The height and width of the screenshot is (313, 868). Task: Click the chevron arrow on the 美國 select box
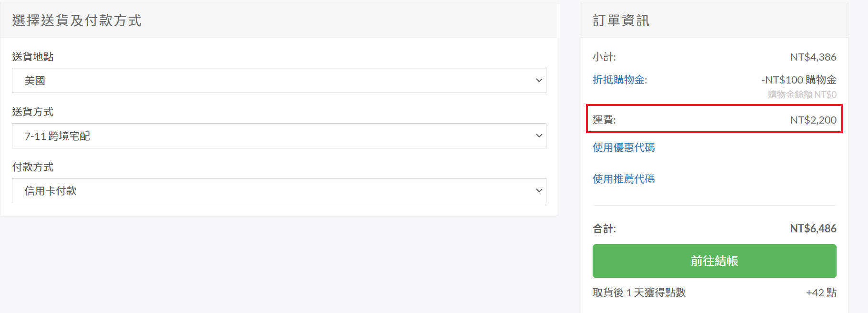point(539,81)
